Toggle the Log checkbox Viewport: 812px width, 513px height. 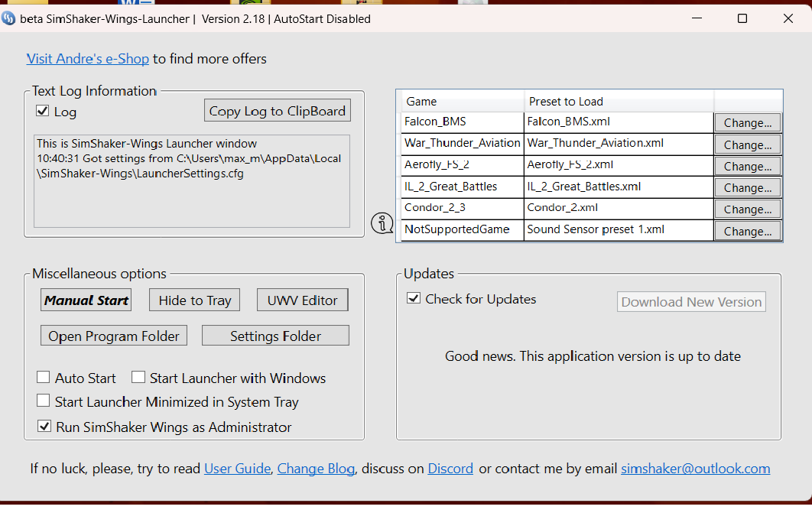[x=43, y=111]
